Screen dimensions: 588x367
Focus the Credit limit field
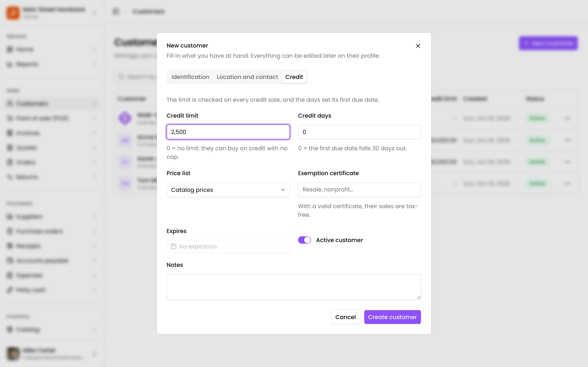pyautogui.click(x=228, y=132)
